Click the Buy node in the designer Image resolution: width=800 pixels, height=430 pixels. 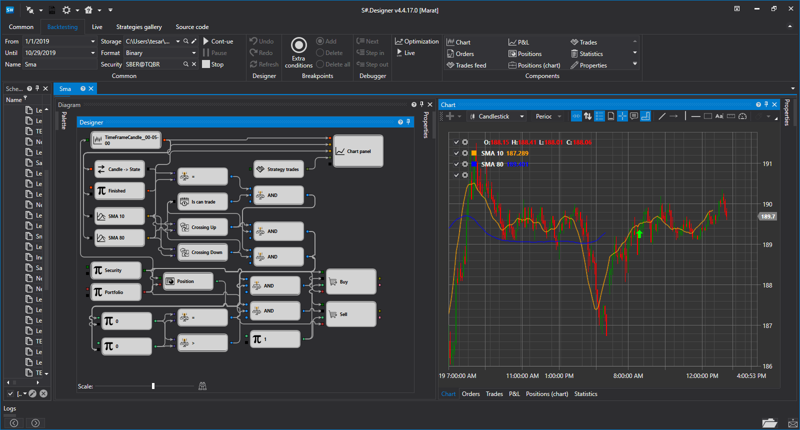(x=350, y=282)
